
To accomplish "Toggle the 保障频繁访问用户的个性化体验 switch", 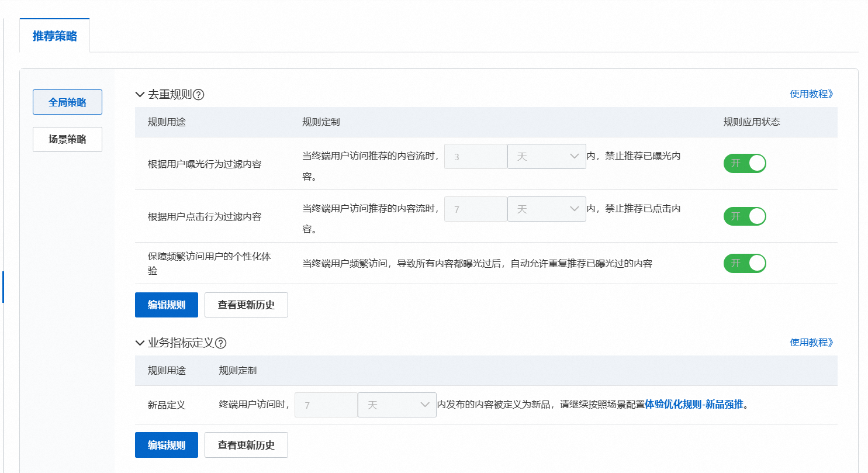I will click(745, 263).
